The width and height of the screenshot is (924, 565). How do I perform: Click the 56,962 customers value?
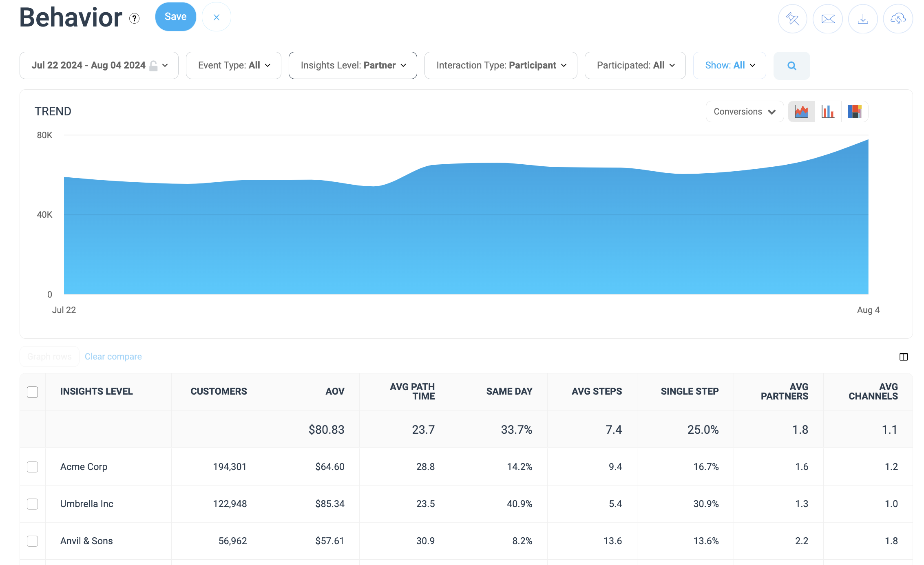(x=233, y=541)
